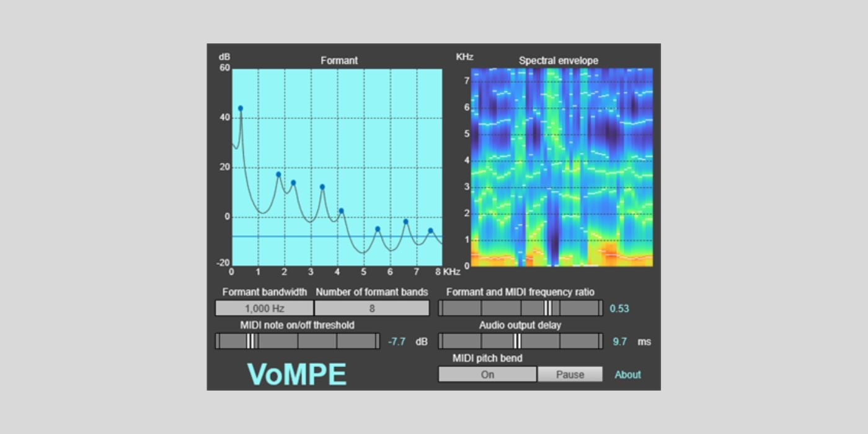The image size is (868, 434).
Task: Enable the MIDI pitch bend On switch
Action: click(487, 374)
